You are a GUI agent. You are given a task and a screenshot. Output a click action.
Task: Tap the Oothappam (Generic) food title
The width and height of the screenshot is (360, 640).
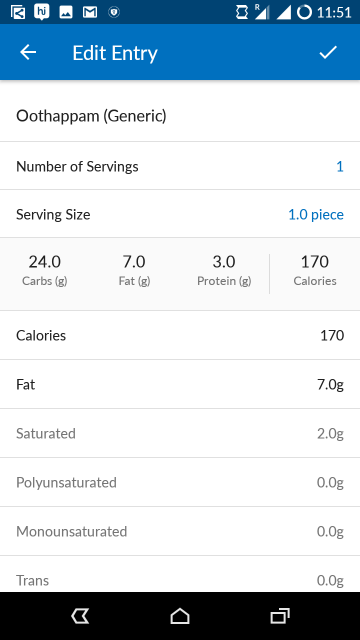pyautogui.click(x=91, y=116)
